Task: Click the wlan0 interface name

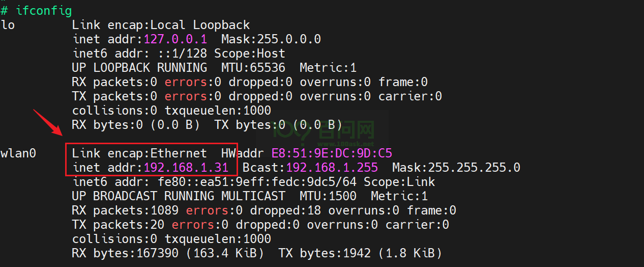Action: point(18,153)
